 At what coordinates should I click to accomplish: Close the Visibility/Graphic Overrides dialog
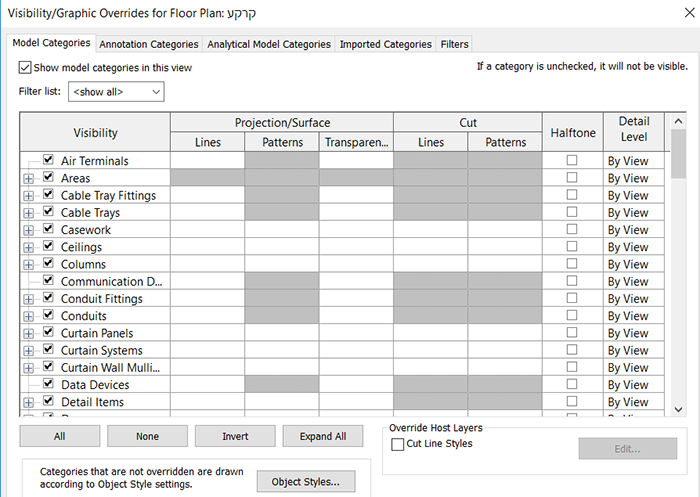click(690, 13)
